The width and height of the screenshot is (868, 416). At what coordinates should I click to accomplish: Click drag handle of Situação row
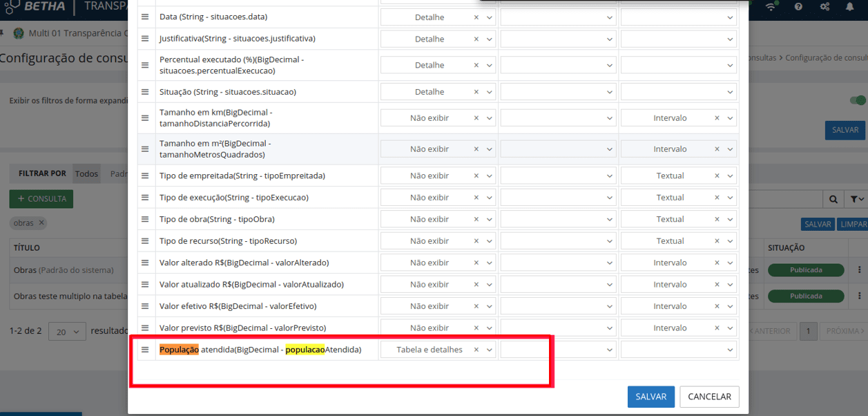[x=145, y=92]
